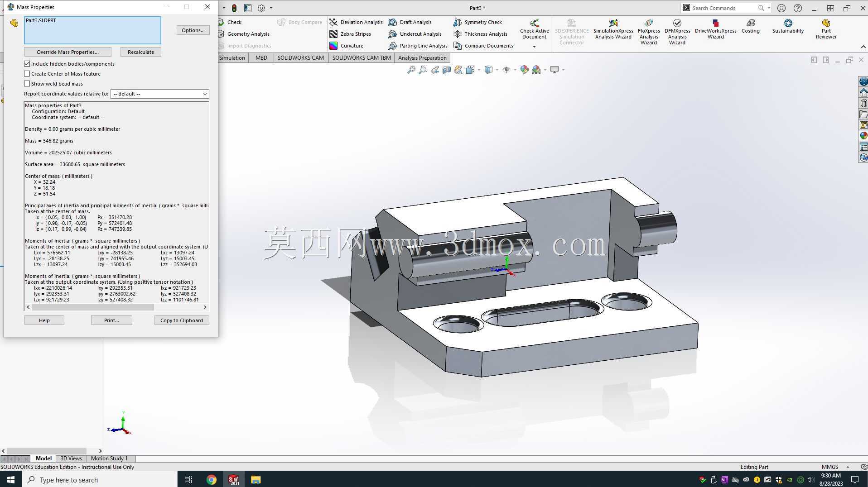This screenshot has width=868, height=487.
Task: Open SOLIDWORKS CAM tab
Action: tap(301, 58)
